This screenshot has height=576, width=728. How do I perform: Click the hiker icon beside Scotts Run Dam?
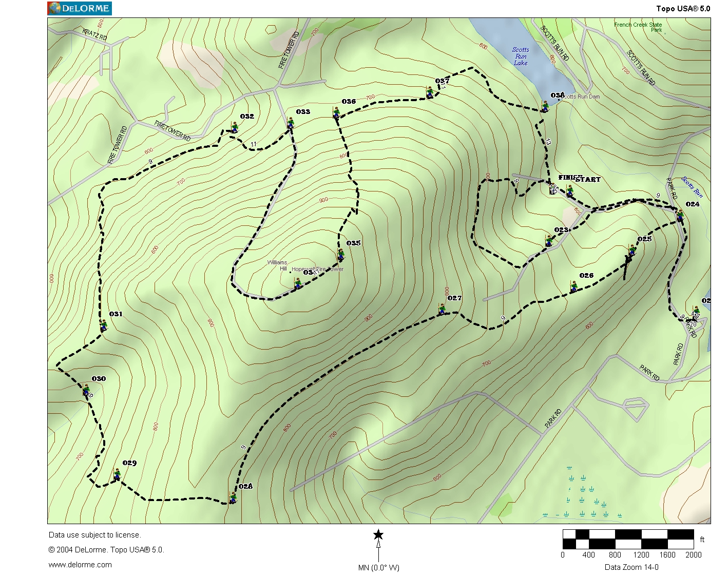pos(545,106)
